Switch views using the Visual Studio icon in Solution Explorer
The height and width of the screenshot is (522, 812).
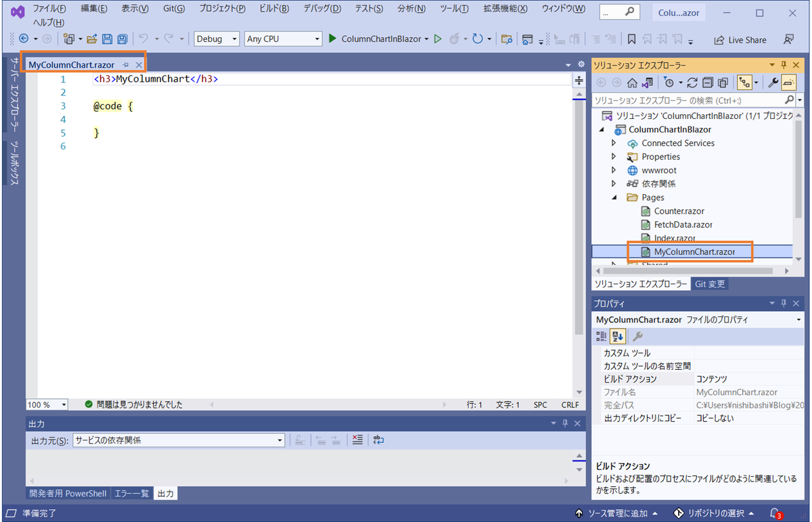pyautogui.click(x=648, y=82)
